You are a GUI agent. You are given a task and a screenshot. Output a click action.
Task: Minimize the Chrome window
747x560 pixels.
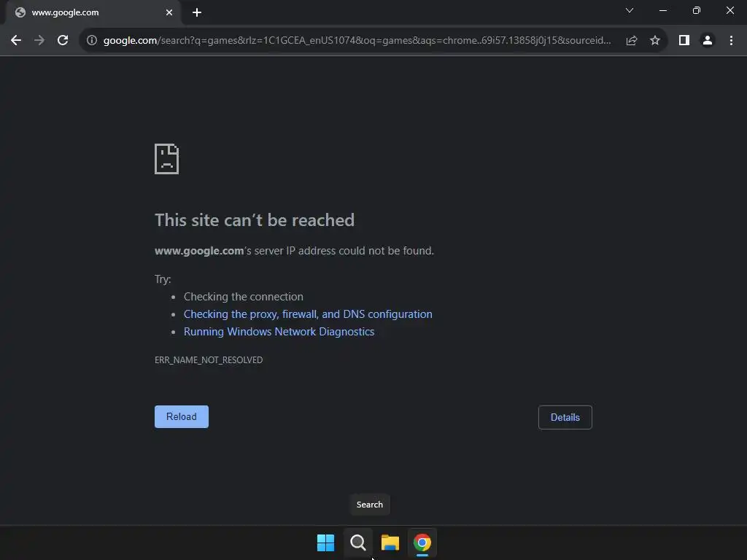point(663,10)
